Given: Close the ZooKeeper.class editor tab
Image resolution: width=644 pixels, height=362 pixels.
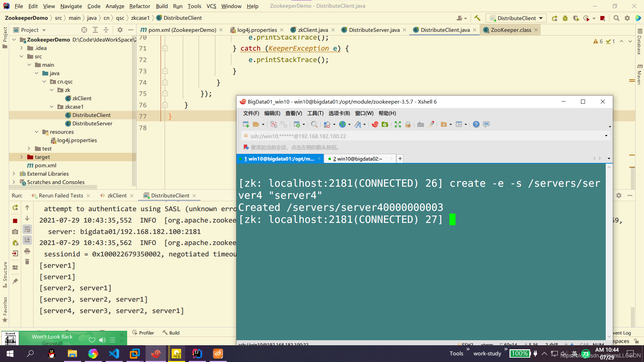Looking at the screenshot, I should coord(536,30).
